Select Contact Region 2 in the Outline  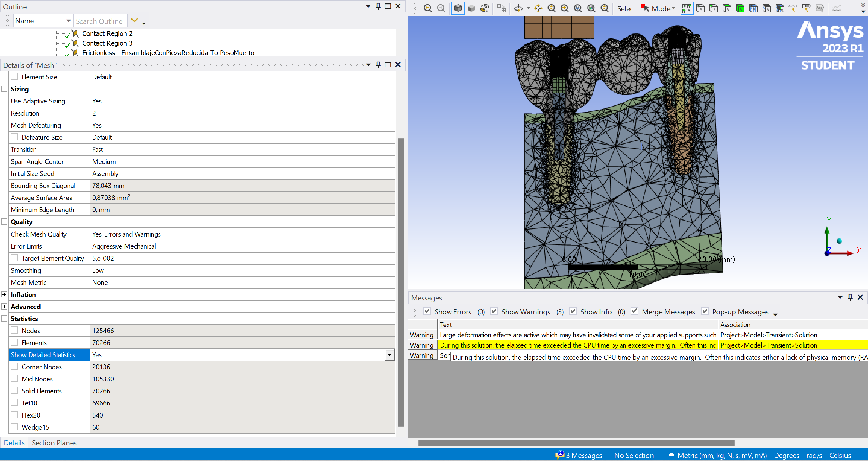click(108, 33)
